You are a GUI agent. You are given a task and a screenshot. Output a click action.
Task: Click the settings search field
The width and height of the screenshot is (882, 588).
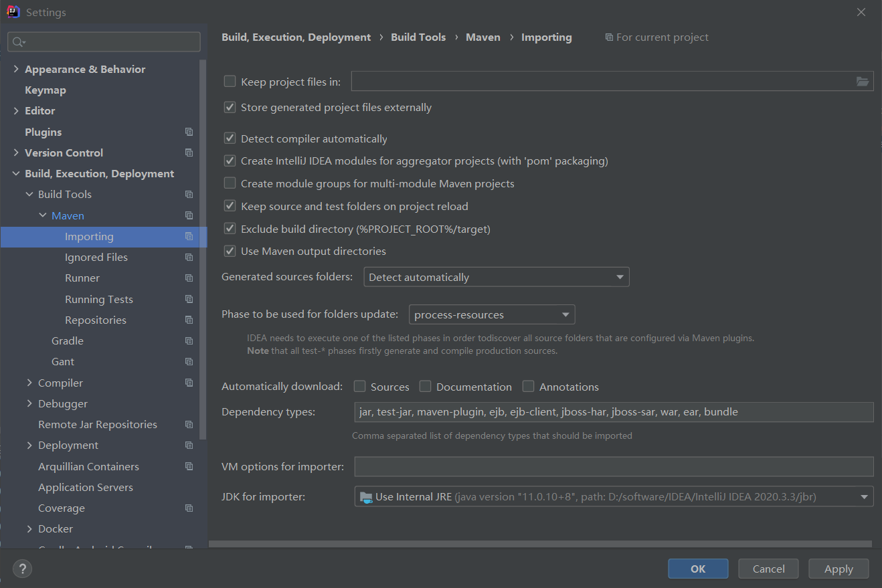[x=104, y=42]
